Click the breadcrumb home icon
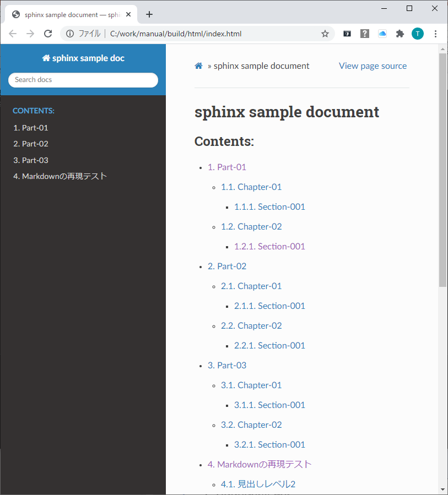 pyautogui.click(x=198, y=65)
